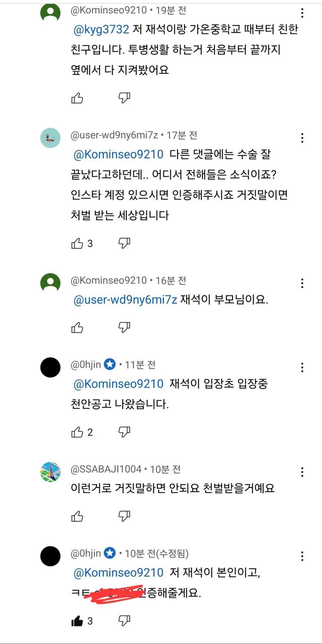Open the @0hjin username on the 11-minute-old comment
Screen dimensions: 322x644
pyautogui.click(x=86, y=365)
